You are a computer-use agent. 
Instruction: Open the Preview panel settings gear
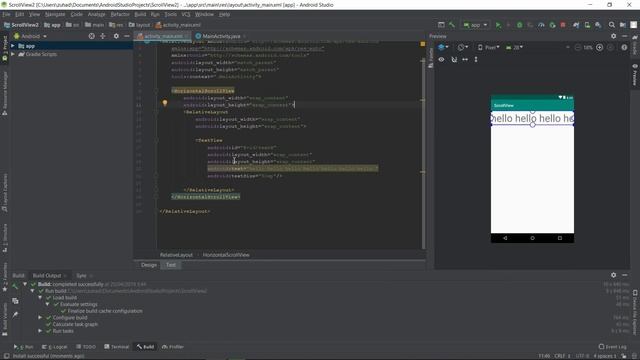(x=613, y=36)
